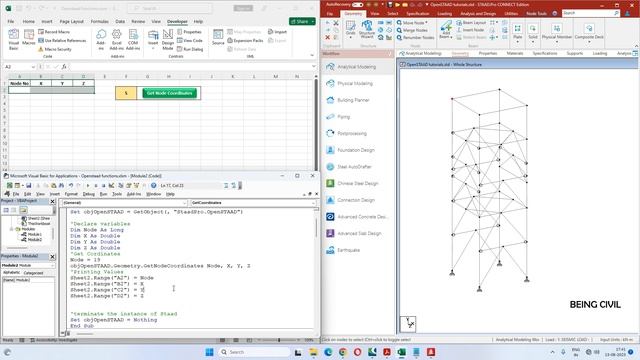The width and height of the screenshot is (640, 360).
Task: Click the Get Node Coordinates button
Action: tap(169, 93)
